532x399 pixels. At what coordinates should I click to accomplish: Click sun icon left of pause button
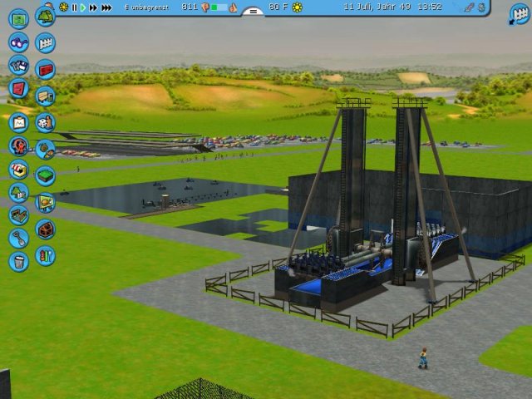63,7
